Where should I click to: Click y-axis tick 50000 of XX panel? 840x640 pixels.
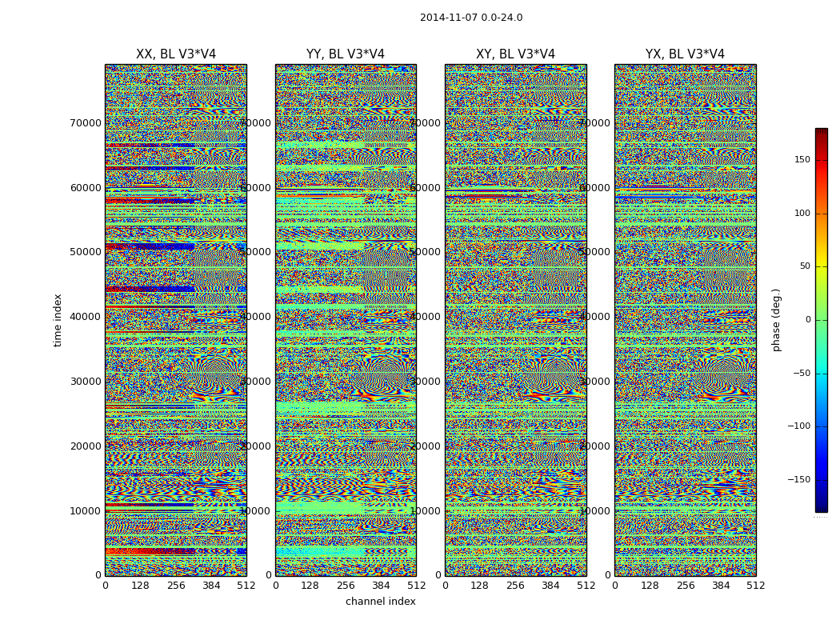pyautogui.click(x=85, y=252)
